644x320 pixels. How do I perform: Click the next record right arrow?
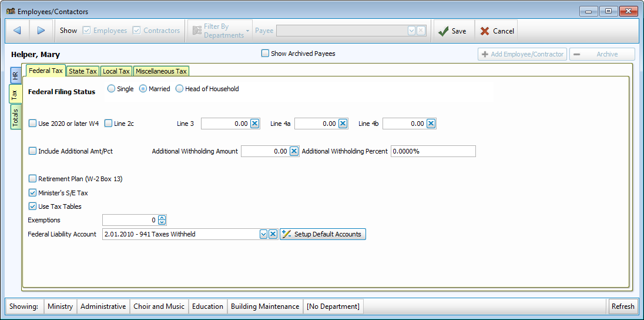[x=41, y=31]
